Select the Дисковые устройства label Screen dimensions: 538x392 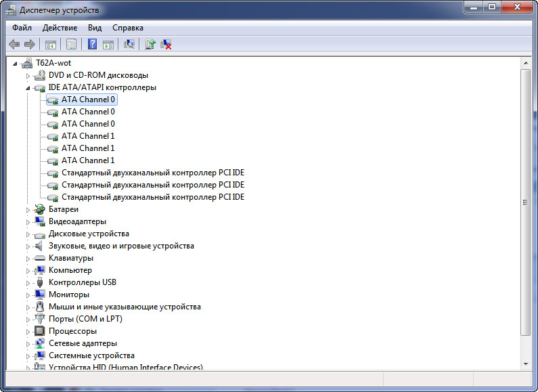(x=89, y=234)
